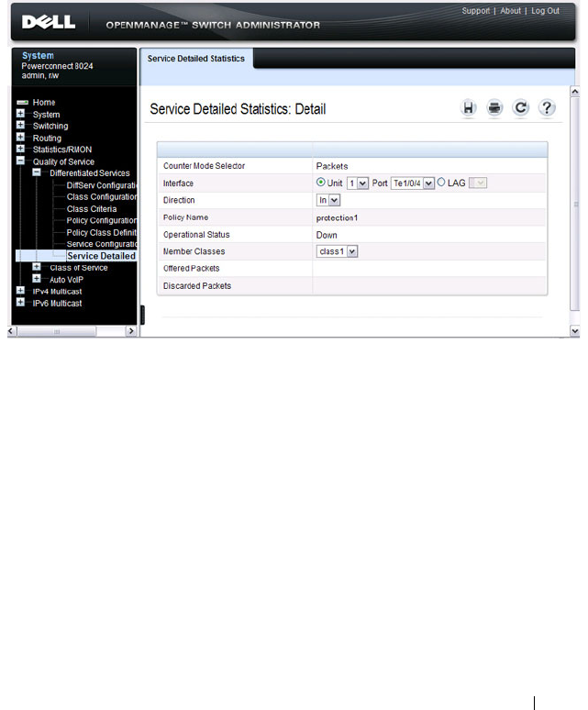Click the Log Out link
The width and height of the screenshot is (588, 710).
tap(545, 11)
